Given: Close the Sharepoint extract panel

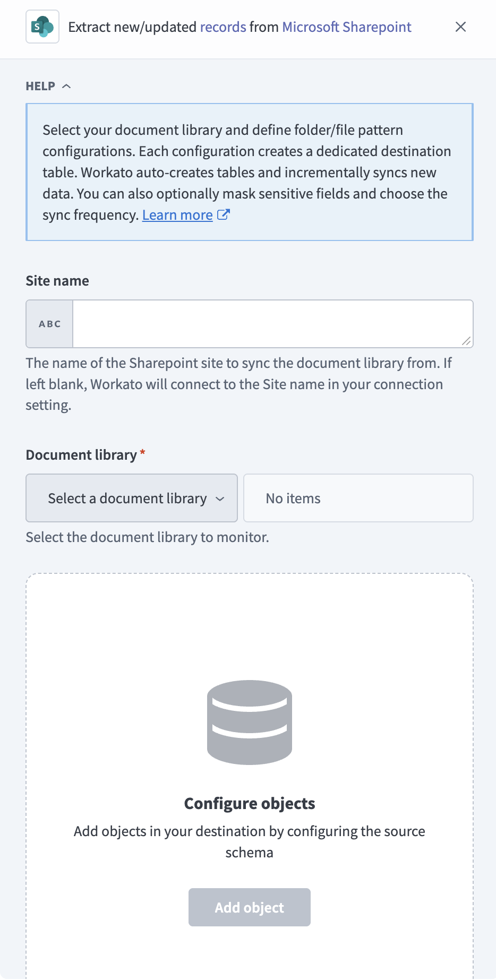Looking at the screenshot, I should 460,27.
